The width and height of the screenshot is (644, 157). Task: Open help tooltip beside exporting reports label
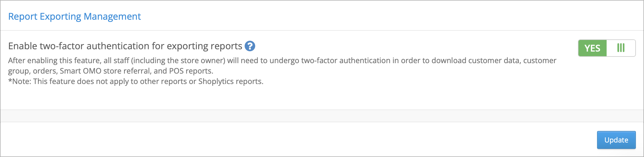tap(250, 46)
